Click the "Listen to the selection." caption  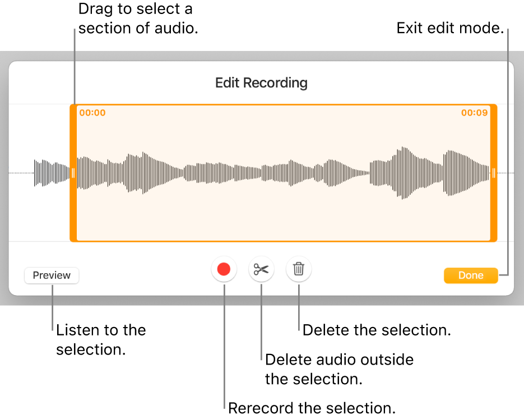coord(101,339)
